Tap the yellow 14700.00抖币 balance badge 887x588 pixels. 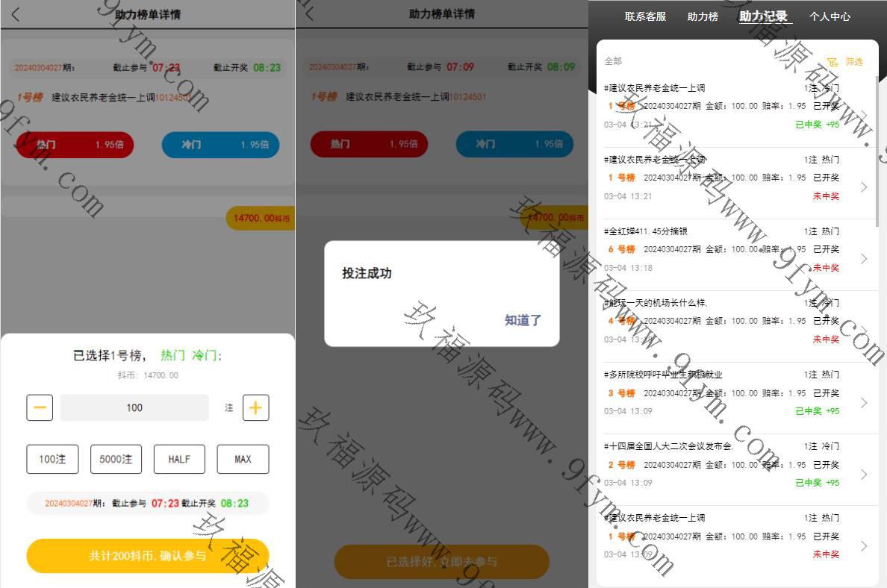click(x=261, y=218)
